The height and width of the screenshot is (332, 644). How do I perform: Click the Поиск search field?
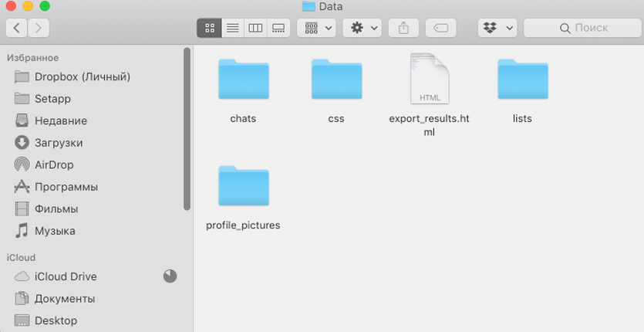[x=582, y=28]
